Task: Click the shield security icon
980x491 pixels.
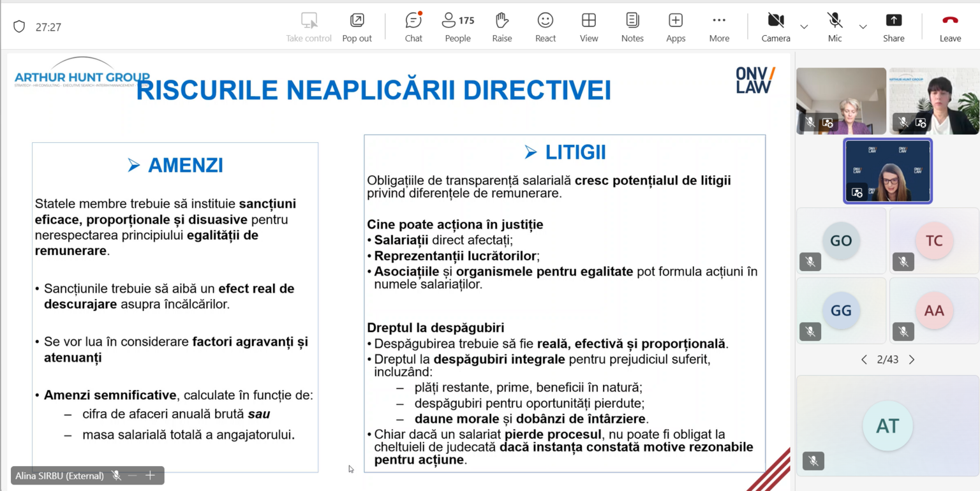Action: [19, 27]
